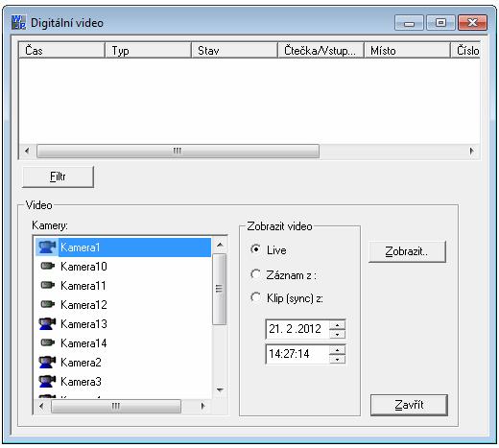Click the camera list scroll down arrow
Viewport: 499px width, 448px height.
[x=220, y=390]
